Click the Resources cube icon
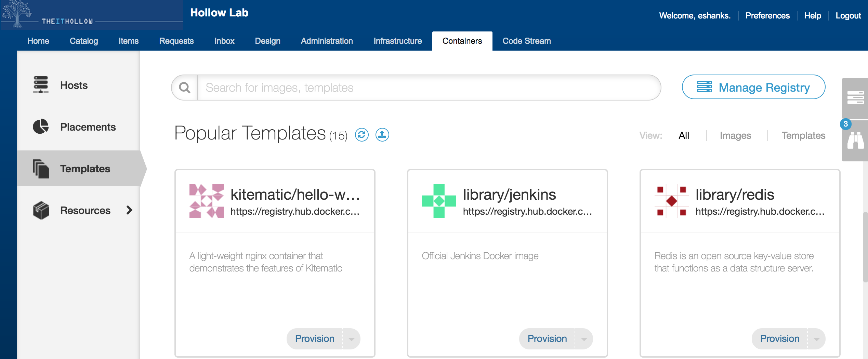Image resolution: width=868 pixels, height=359 pixels. pyautogui.click(x=41, y=210)
